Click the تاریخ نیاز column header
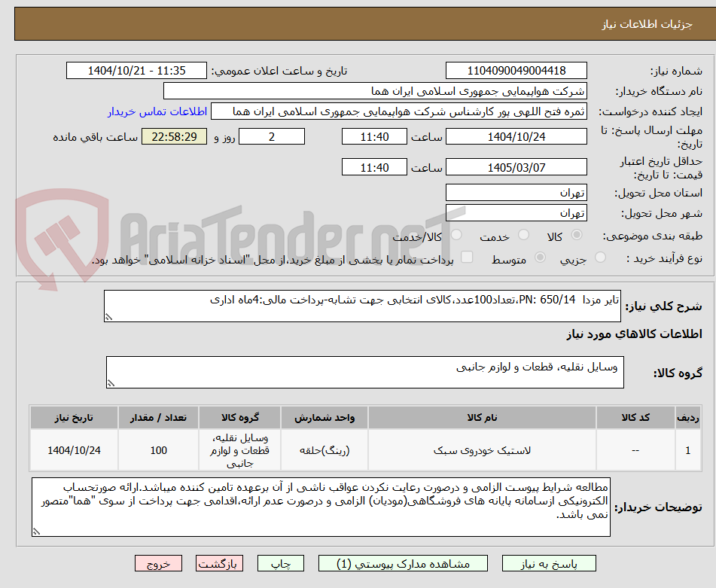 74,417
